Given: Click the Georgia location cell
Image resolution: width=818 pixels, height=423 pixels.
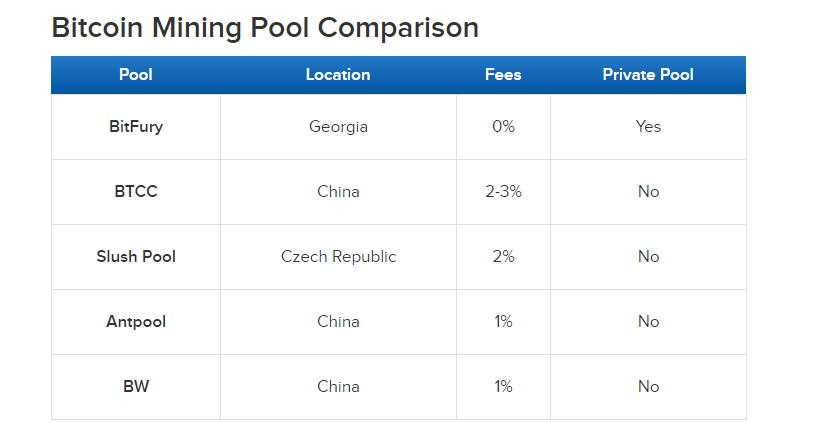Looking at the screenshot, I should [x=338, y=127].
